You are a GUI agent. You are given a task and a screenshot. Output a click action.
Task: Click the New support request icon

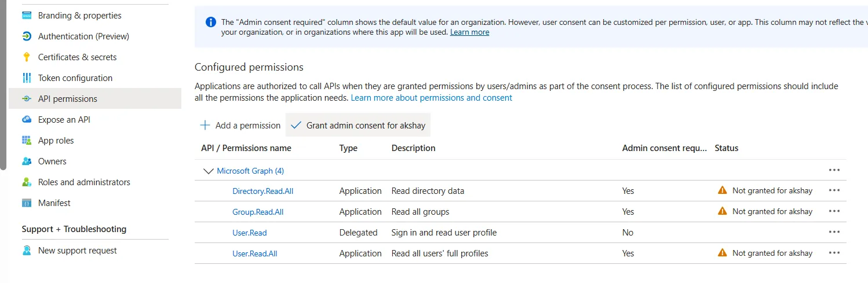pyautogui.click(x=27, y=251)
